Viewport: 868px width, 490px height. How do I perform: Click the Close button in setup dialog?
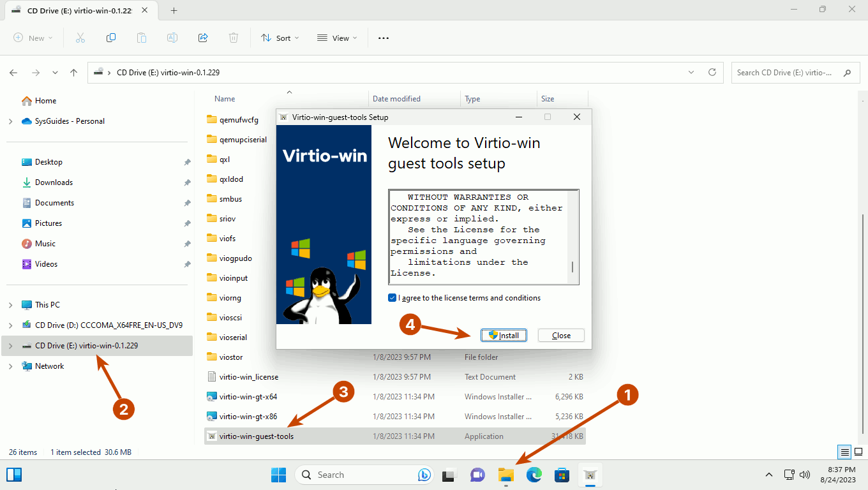coord(561,336)
